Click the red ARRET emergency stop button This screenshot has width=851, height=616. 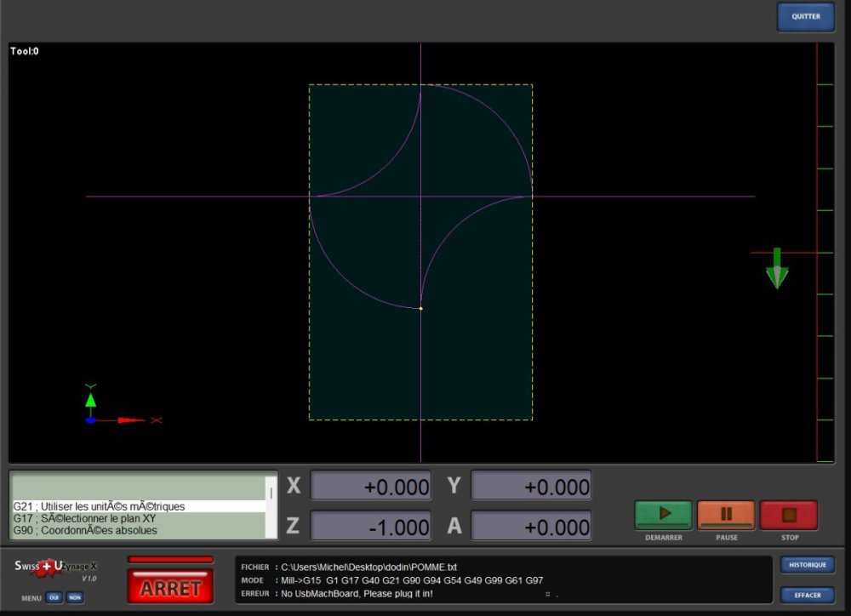click(x=170, y=588)
